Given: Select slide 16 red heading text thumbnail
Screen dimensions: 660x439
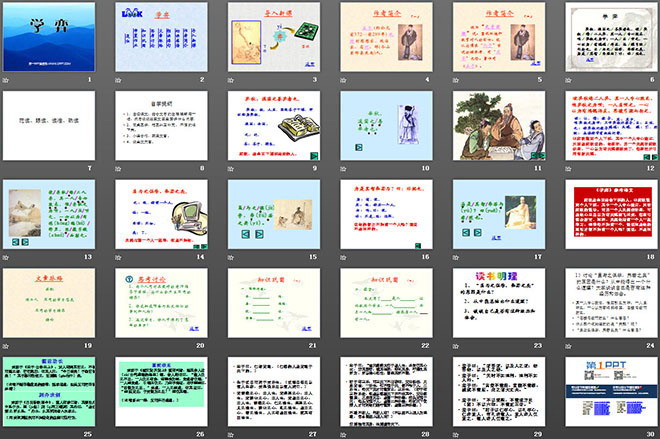Looking at the screenshot, I should tap(386, 215).
